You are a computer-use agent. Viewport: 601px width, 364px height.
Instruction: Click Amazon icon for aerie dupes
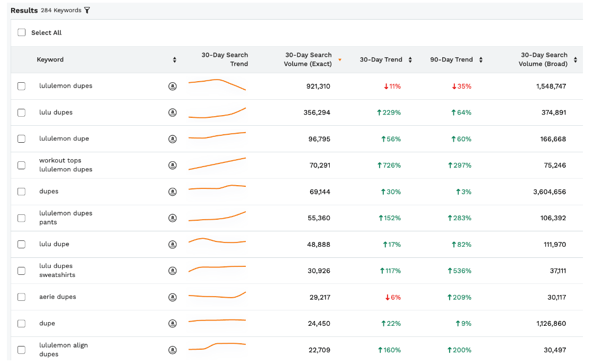point(173,297)
